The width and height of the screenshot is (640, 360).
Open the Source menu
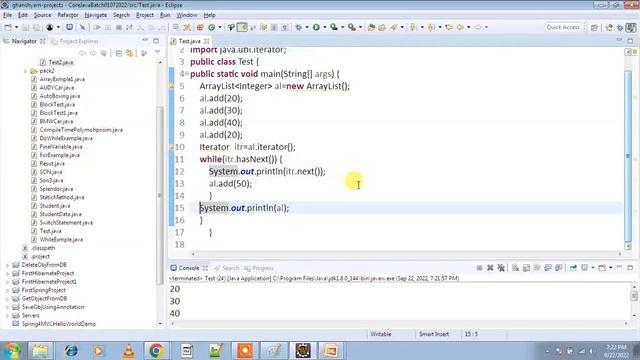coord(42,15)
